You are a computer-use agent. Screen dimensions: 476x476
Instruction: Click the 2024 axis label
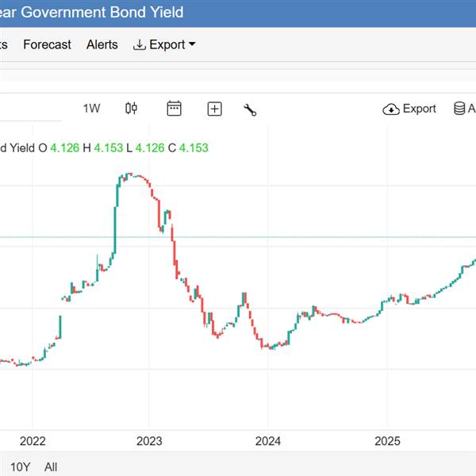click(x=268, y=441)
